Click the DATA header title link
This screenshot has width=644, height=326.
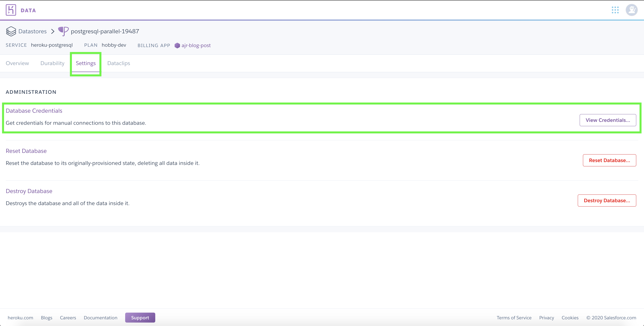pos(28,11)
